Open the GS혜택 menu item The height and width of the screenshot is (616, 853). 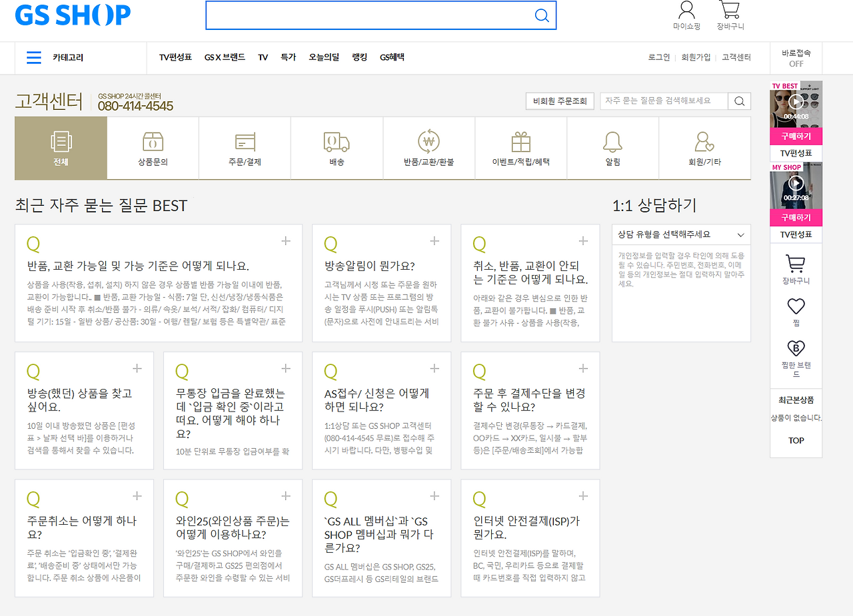(392, 58)
